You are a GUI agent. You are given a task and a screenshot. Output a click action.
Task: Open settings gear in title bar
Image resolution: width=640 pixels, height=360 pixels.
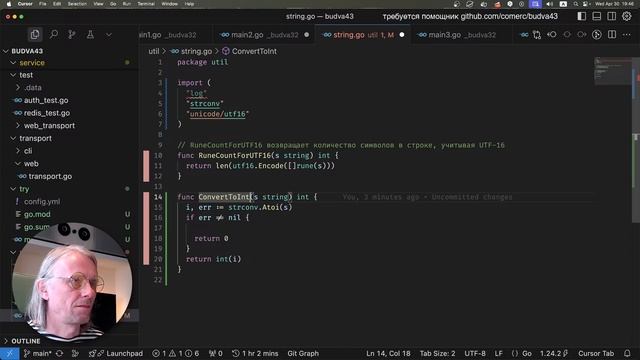coord(627,16)
